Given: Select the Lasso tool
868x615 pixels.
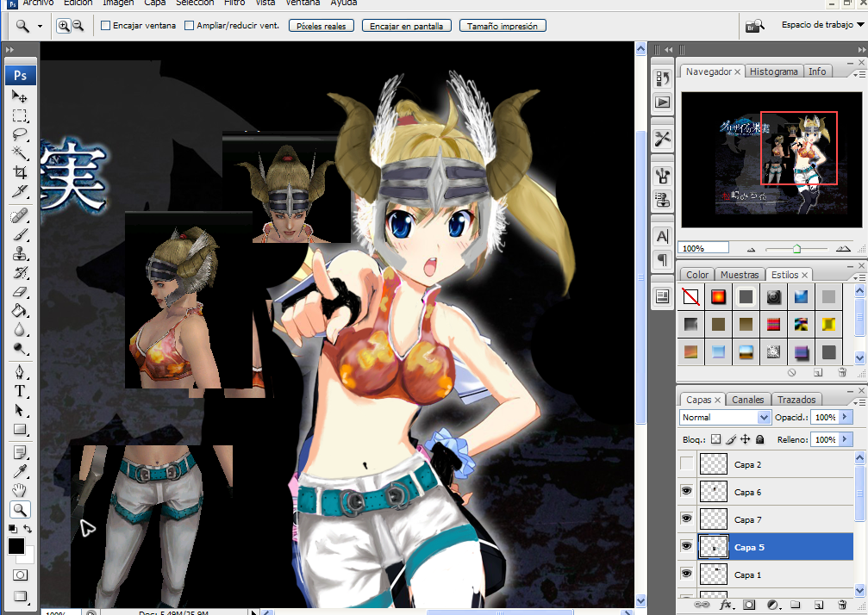Looking at the screenshot, I should (x=20, y=135).
